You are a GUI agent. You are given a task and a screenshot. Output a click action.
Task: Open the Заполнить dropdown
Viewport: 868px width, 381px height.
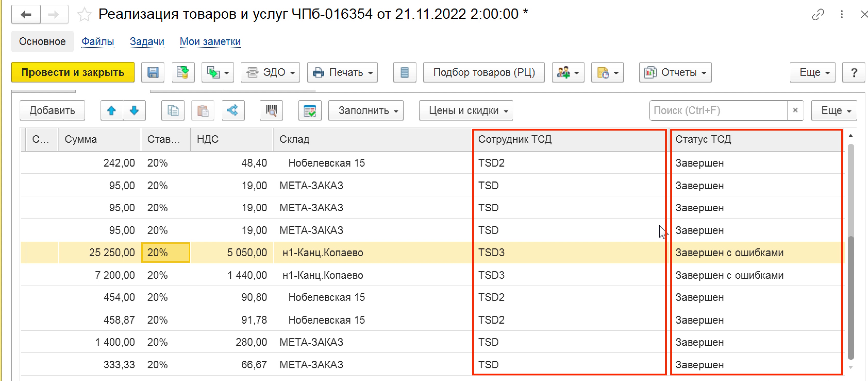click(x=366, y=110)
